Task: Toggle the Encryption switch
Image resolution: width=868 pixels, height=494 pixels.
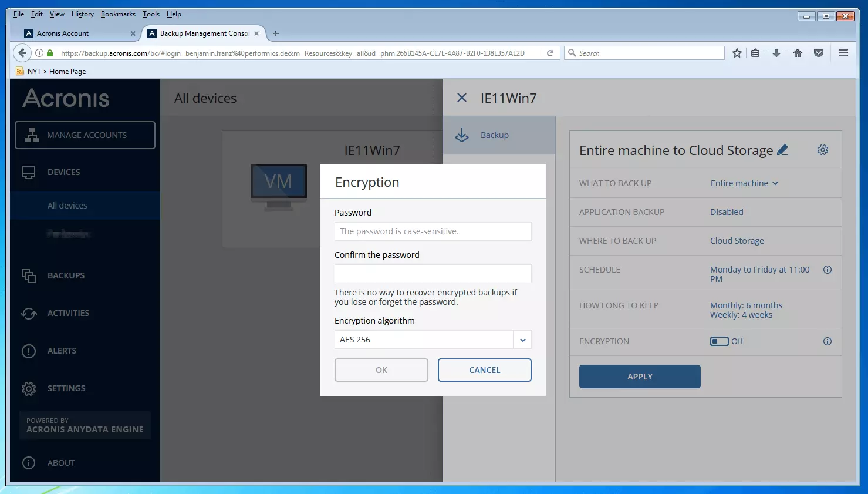Action: (x=720, y=341)
